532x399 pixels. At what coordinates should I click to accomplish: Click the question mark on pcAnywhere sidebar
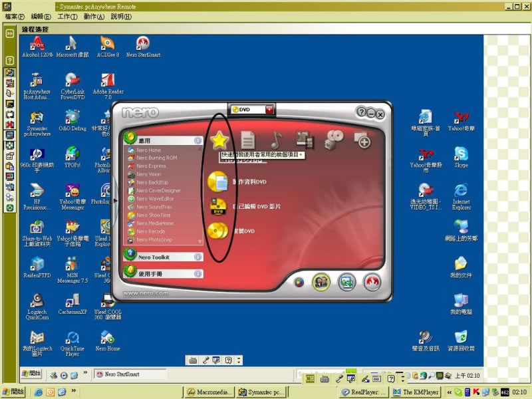pos(10,61)
